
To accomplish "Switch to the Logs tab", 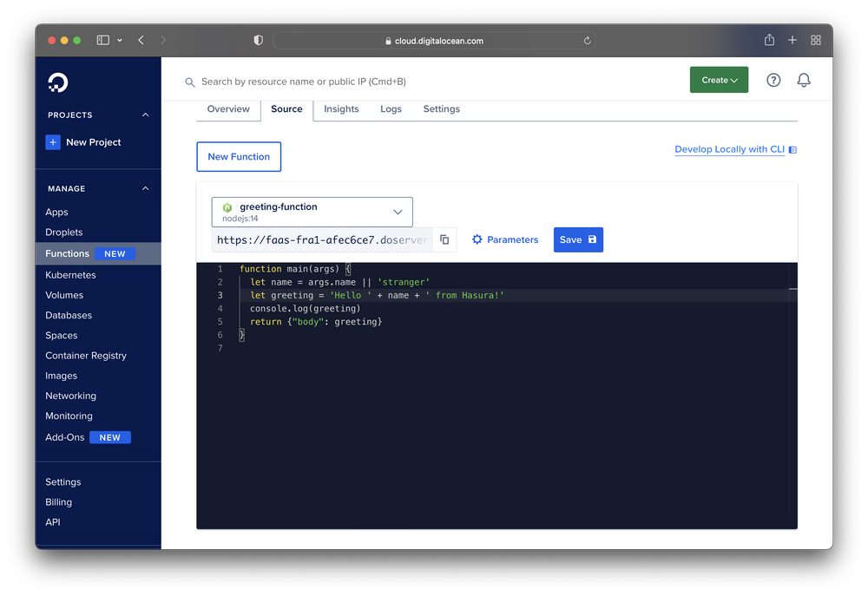I will [x=391, y=108].
